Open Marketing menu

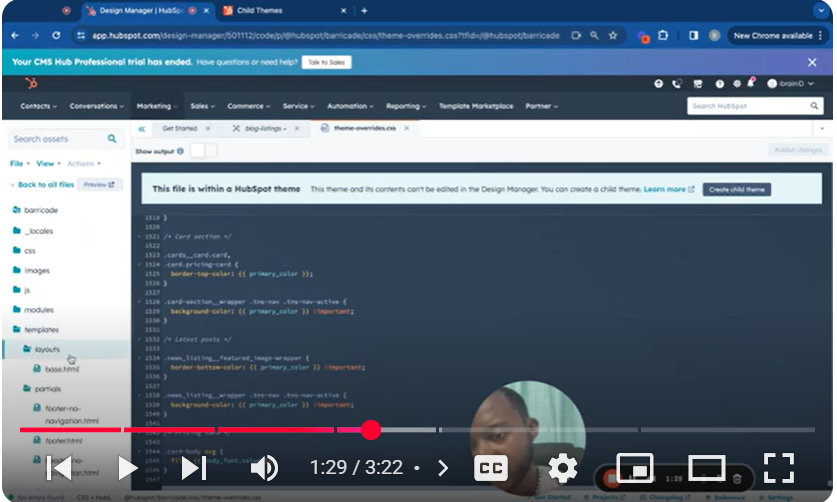[157, 106]
